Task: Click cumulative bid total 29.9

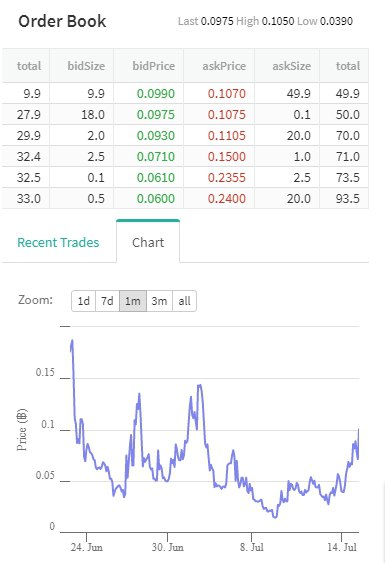Action: click(x=29, y=136)
